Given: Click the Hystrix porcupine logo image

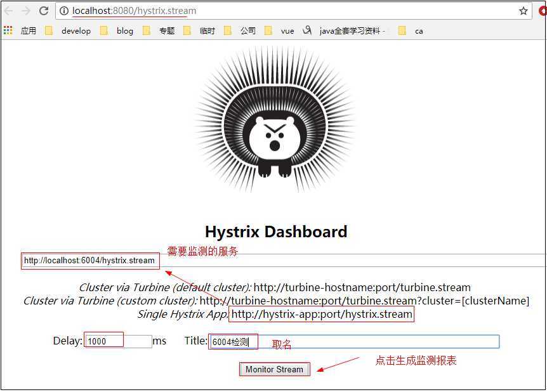Looking at the screenshot, I should (x=275, y=121).
